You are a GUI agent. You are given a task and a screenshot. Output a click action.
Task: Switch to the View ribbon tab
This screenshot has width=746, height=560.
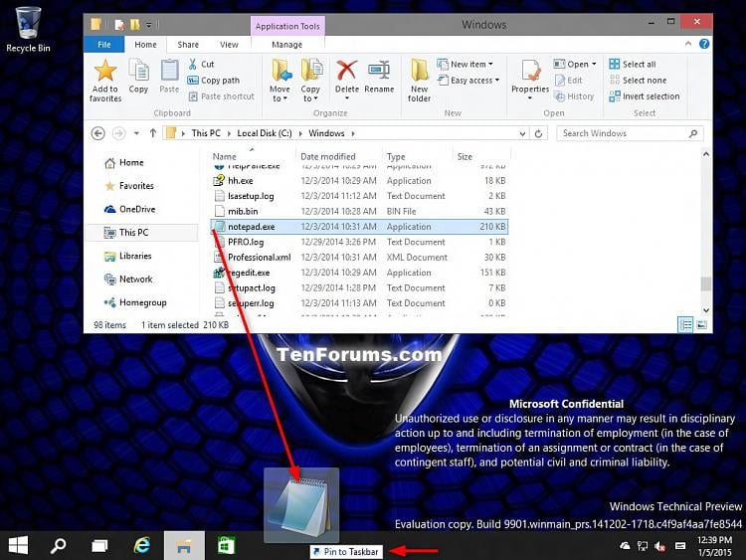[229, 44]
